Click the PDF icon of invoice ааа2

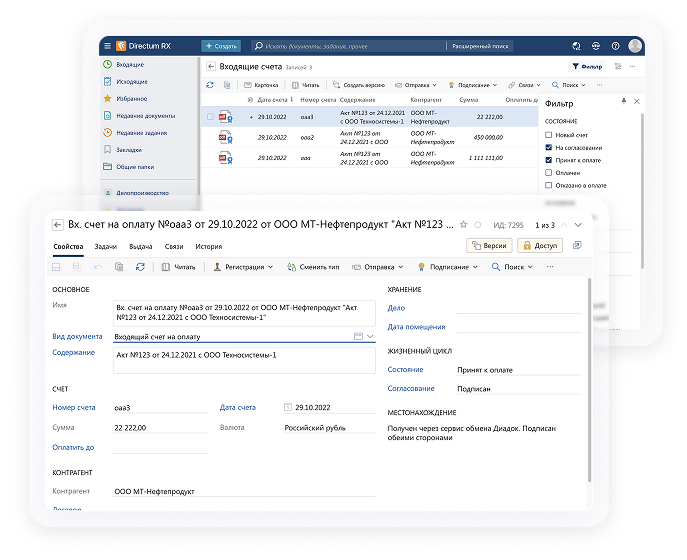[x=225, y=138]
